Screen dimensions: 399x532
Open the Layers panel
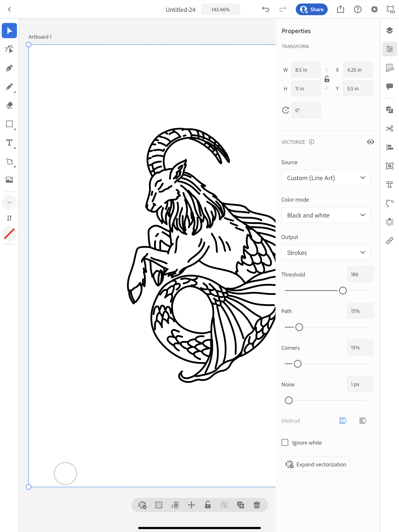(390, 31)
